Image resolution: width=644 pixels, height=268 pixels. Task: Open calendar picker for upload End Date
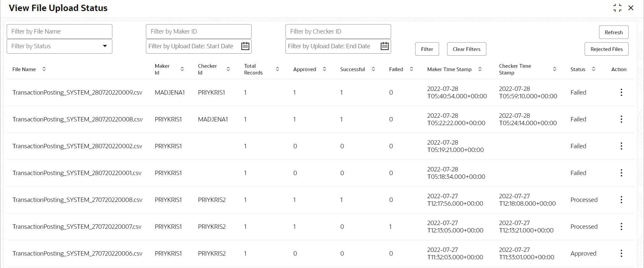tap(385, 46)
